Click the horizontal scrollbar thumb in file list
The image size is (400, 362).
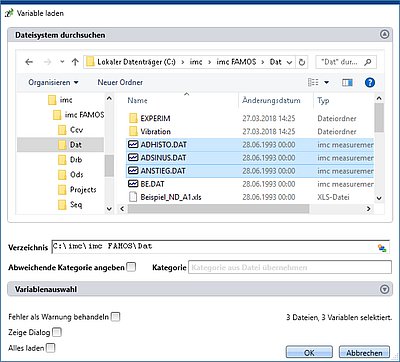[x=218, y=209]
